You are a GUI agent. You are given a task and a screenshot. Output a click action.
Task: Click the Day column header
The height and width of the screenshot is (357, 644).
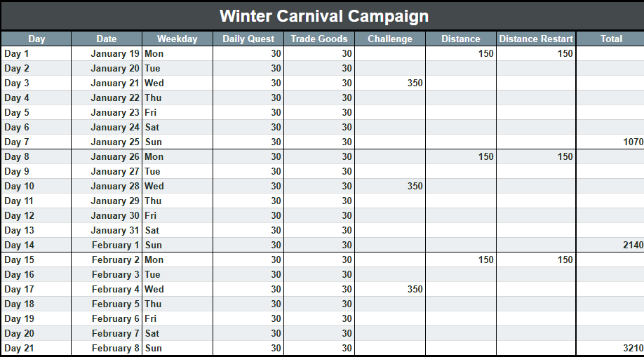[36, 39]
